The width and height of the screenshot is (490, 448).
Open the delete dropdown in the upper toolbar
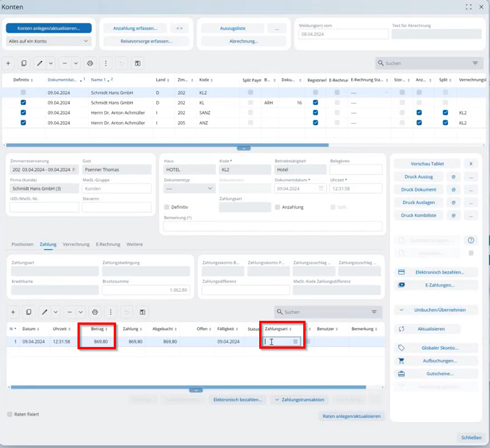[x=76, y=64]
